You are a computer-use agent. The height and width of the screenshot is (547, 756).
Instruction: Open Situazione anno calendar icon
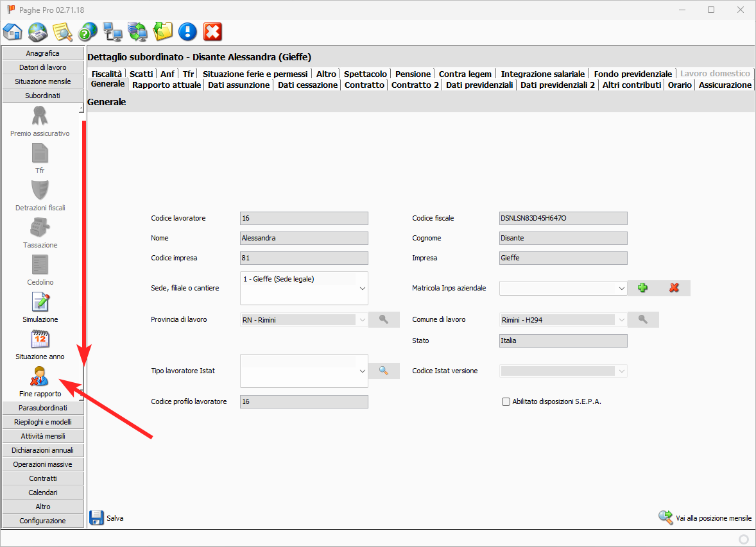point(40,339)
